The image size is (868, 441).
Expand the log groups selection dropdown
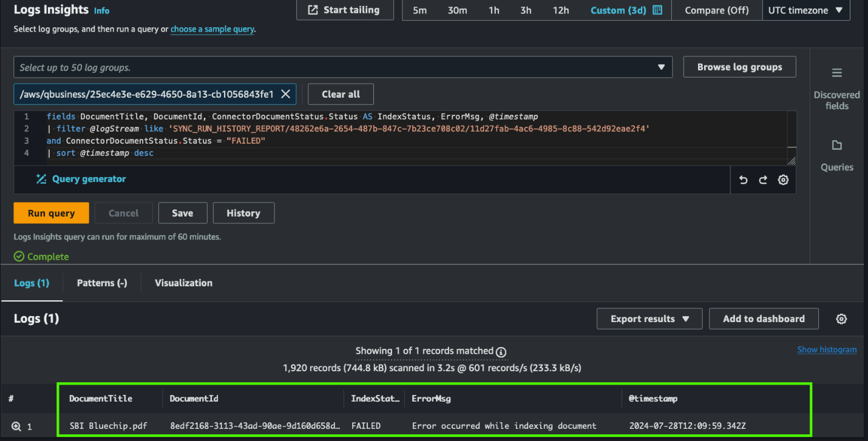(x=661, y=67)
